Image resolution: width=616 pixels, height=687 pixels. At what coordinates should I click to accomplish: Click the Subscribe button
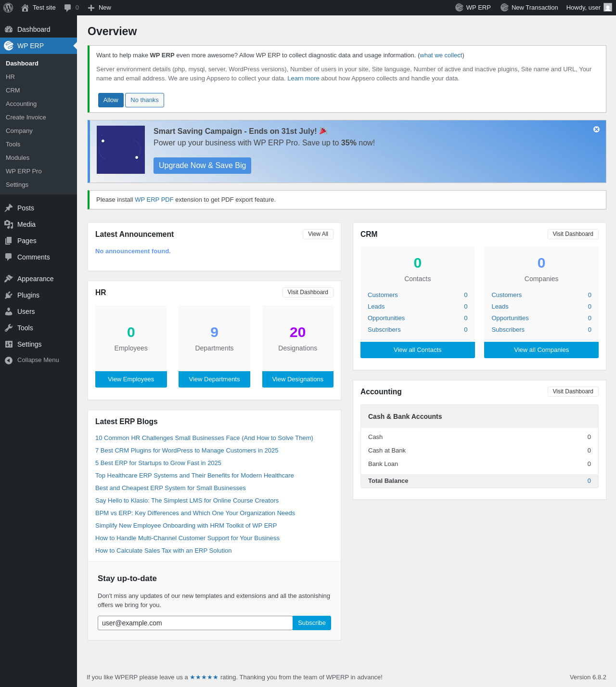pos(312,623)
